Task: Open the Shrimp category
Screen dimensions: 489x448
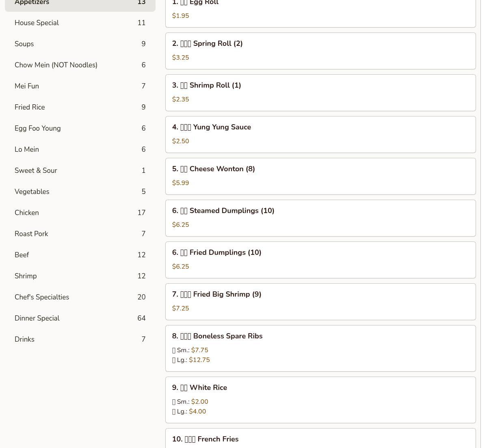Action: pos(80,276)
